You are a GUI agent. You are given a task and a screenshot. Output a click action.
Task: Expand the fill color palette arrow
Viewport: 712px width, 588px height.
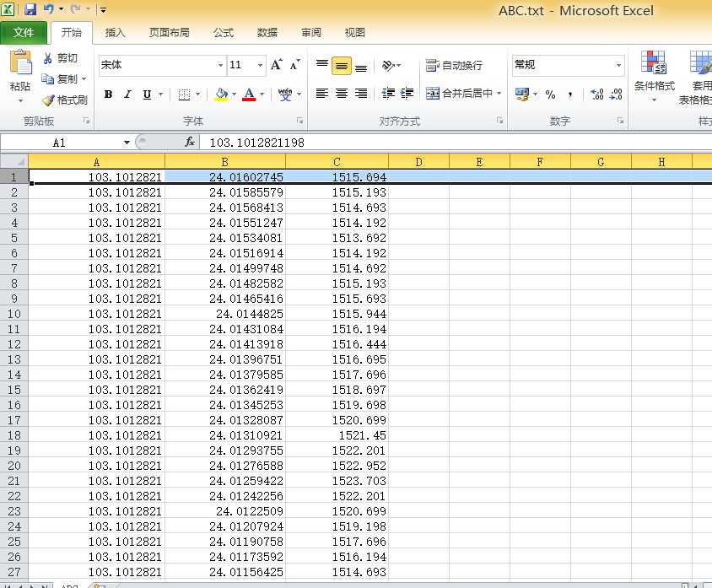pyautogui.click(x=235, y=94)
